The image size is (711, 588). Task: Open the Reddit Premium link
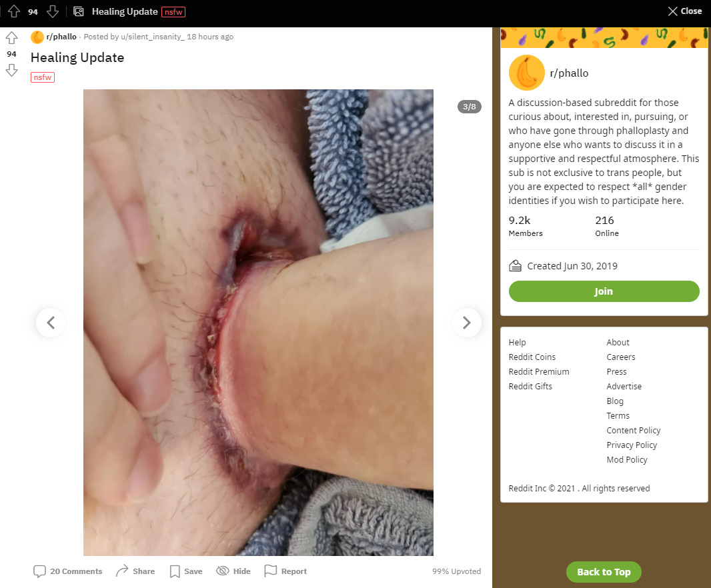(x=539, y=371)
